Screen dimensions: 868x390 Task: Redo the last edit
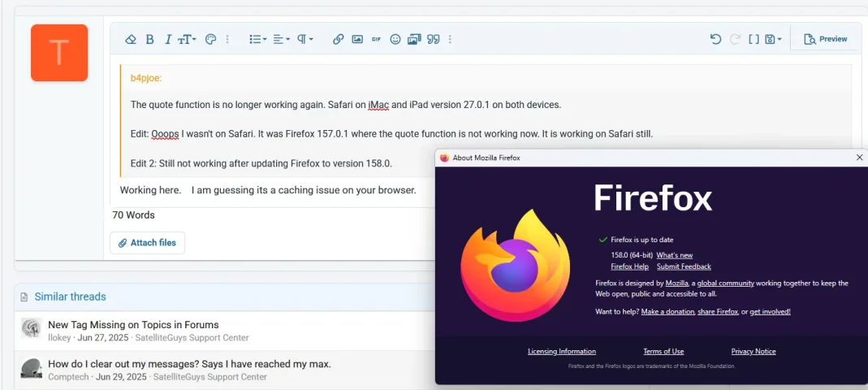pos(735,39)
